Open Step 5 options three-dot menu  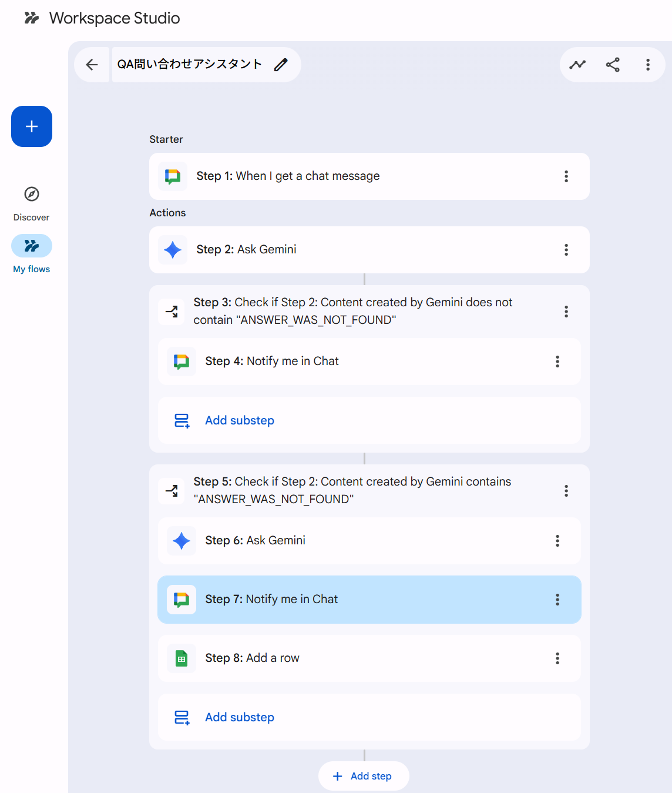566,491
